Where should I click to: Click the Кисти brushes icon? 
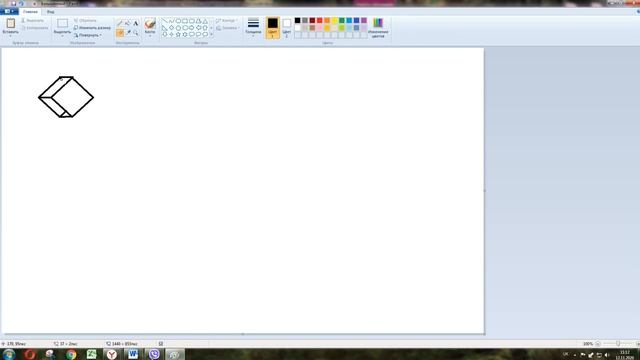150,23
